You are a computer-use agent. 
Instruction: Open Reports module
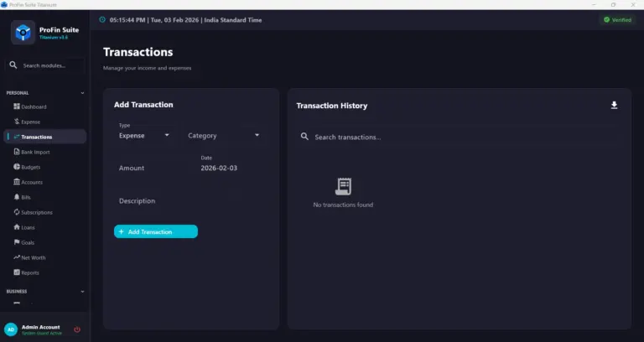(44, 272)
